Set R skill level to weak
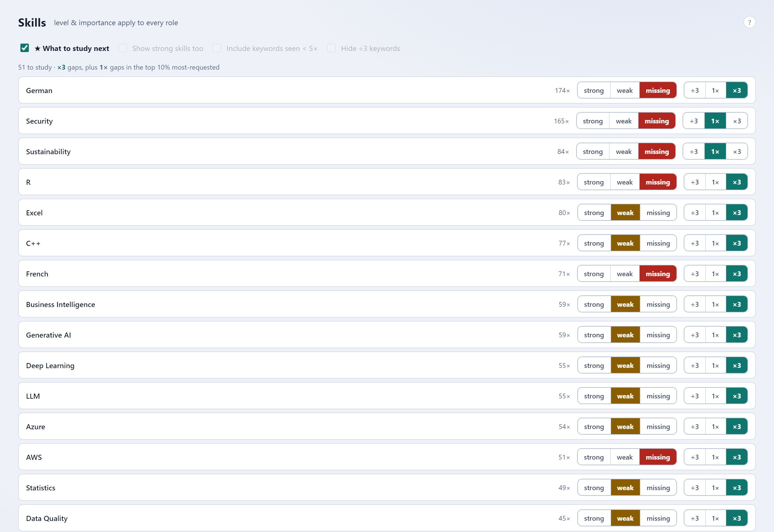 pyautogui.click(x=625, y=182)
